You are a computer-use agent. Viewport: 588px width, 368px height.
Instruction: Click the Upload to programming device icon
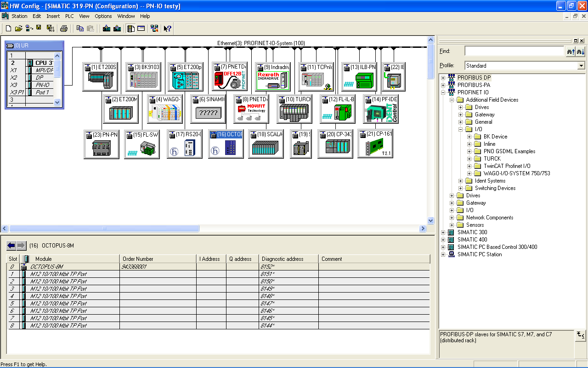pos(117,29)
